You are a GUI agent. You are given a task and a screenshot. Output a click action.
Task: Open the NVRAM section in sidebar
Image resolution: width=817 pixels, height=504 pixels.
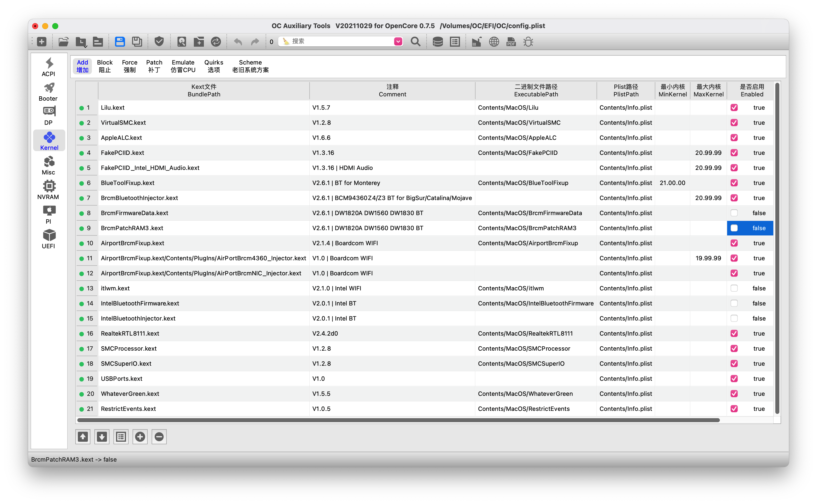click(48, 190)
